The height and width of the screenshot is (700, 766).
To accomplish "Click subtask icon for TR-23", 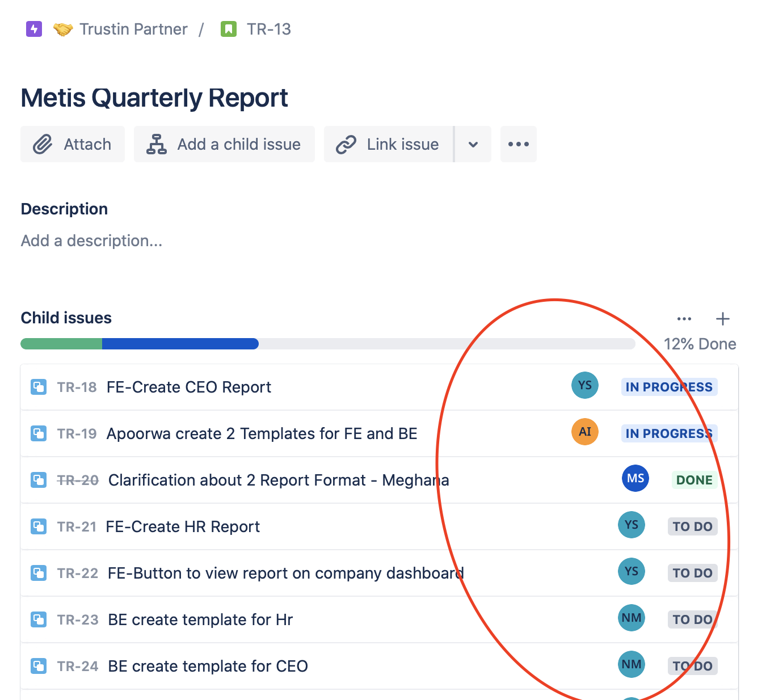I will click(39, 619).
